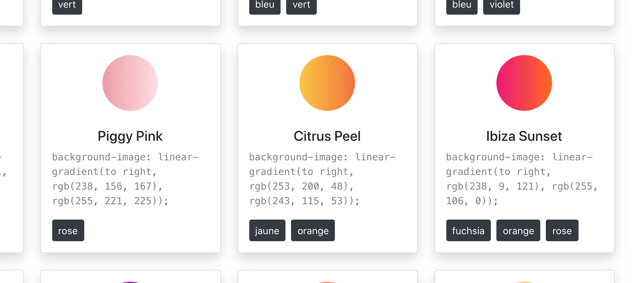Click the violet tag

click(x=501, y=6)
